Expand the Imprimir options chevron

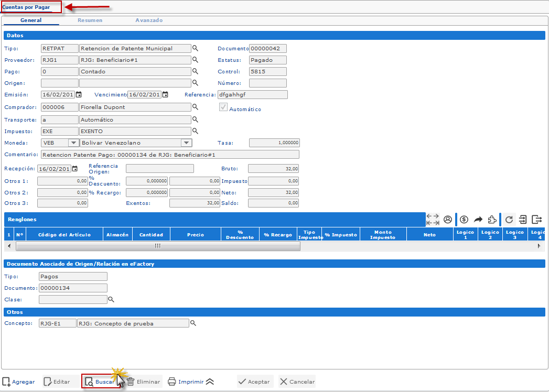click(x=210, y=382)
